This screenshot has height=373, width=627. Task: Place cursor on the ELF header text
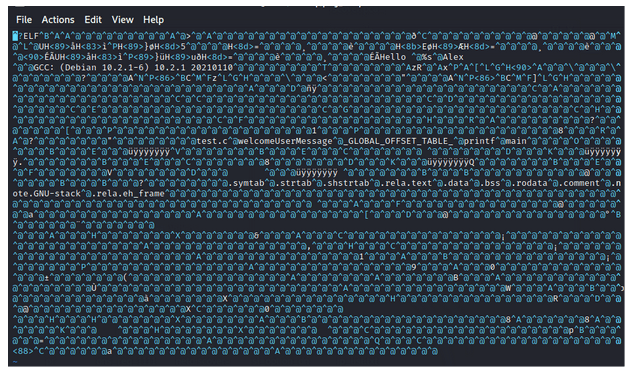tap(28, 36)
